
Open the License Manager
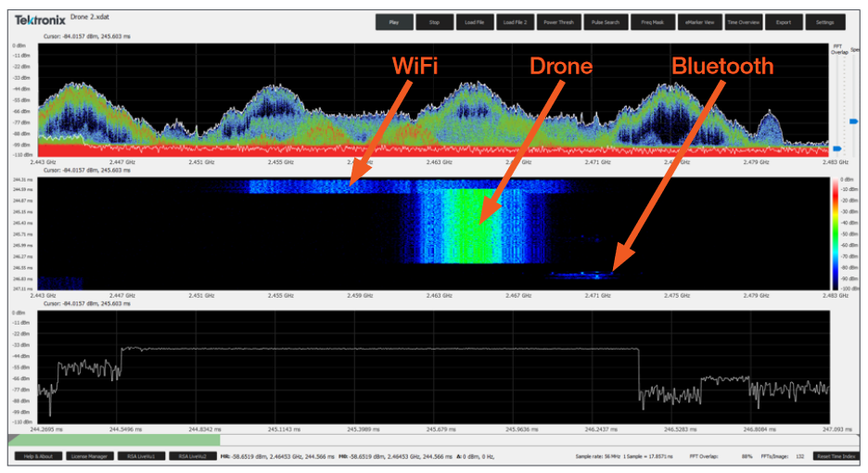91,456
